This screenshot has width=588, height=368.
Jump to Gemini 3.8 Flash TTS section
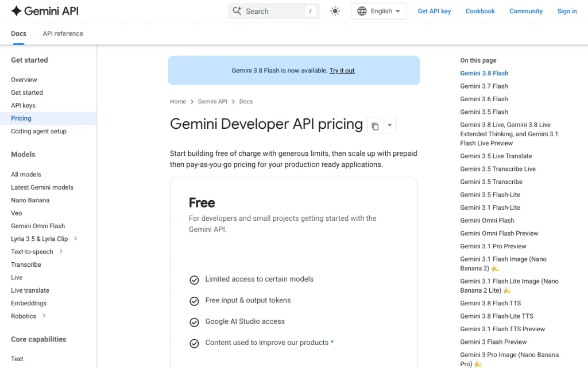click(490, 303)
